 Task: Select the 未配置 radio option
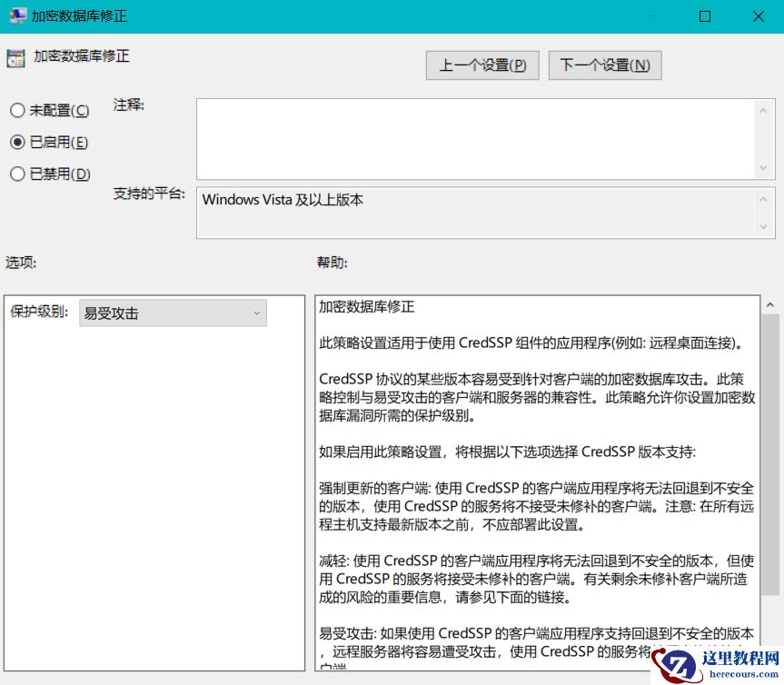click(x=15, y=110)
